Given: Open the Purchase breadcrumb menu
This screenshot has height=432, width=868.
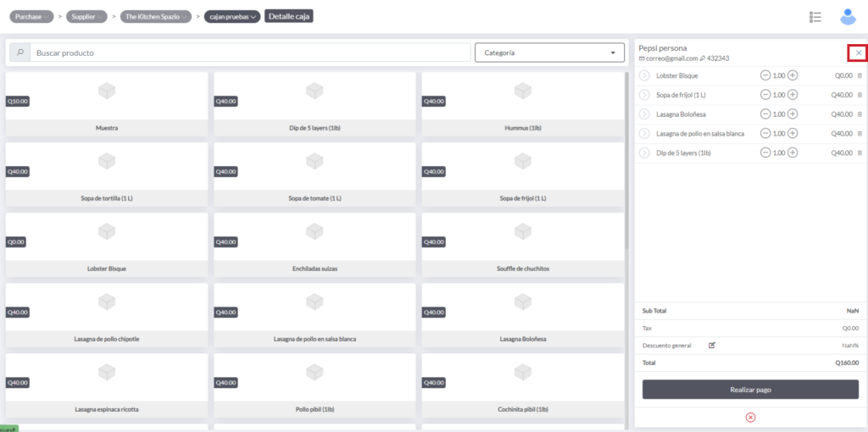Looking at the screenshot, I should pyautogui.click(x=32, y=16).
